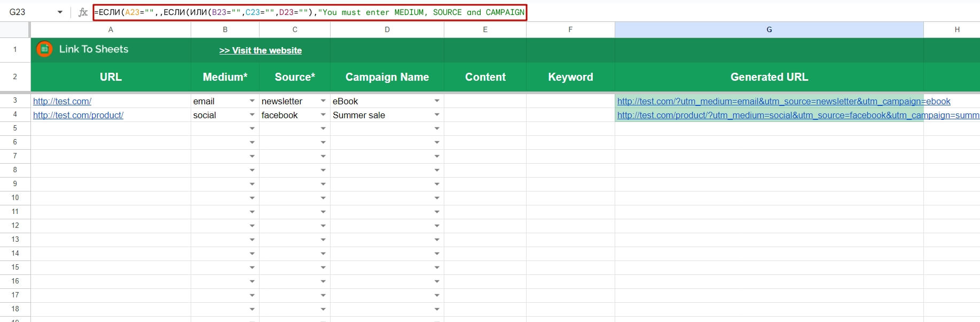980x322 pixels.
Task: Open the Source dropdown showing newsletter
Action: (323, 101)
